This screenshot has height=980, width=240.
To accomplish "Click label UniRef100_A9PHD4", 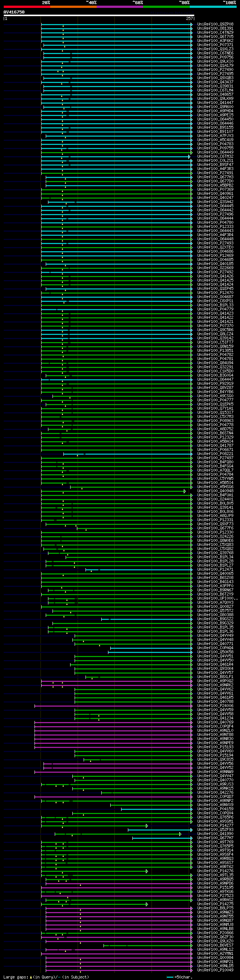I will (215, 111).
